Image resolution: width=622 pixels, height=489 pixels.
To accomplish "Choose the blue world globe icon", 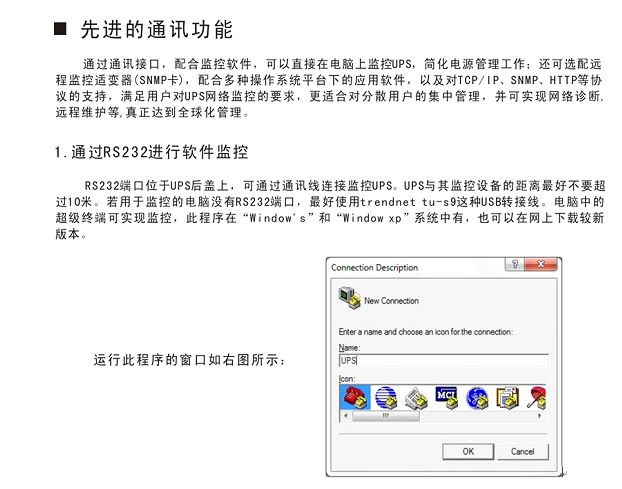I will [477, 398].
